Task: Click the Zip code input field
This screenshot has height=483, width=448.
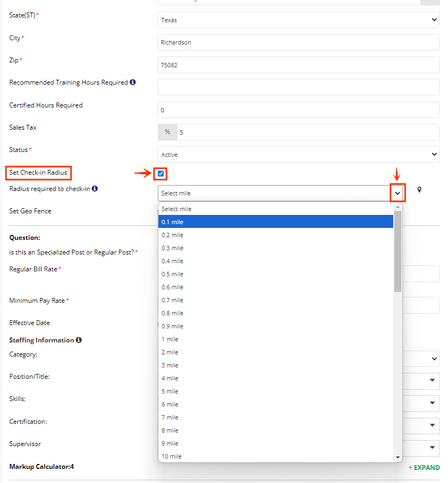Action: click(298, 65)
